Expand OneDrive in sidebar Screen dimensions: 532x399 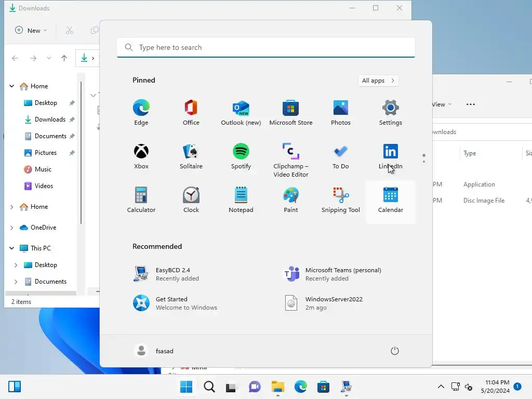pyautogui.click(x=11, y=228)
